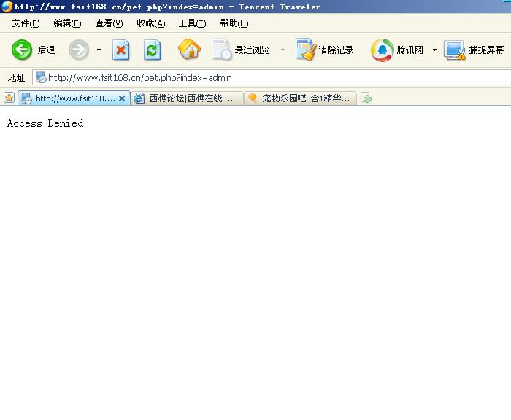Click the 清除记录 broom icon
Viewport: 511px width, 420px height.
306,50
